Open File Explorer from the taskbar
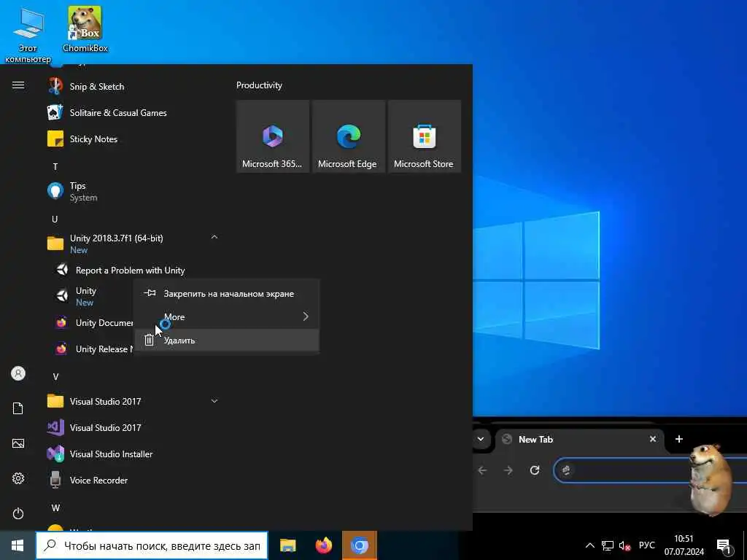The image size is (747, 560). pos(287,545)
